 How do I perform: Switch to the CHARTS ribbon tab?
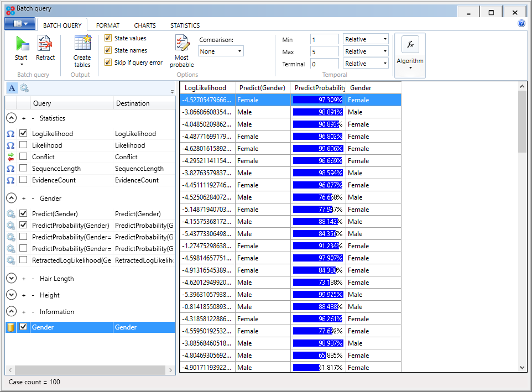click(144, 25)
